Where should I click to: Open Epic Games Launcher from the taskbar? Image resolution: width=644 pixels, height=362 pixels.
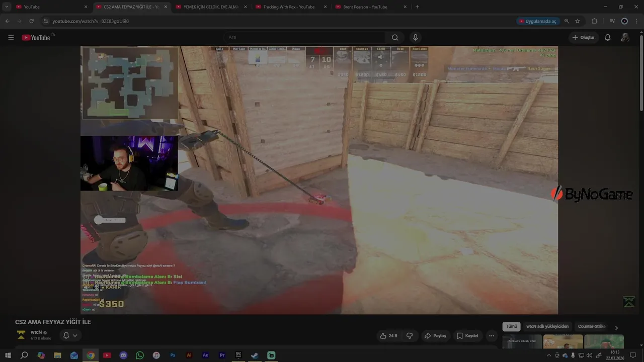238,355
